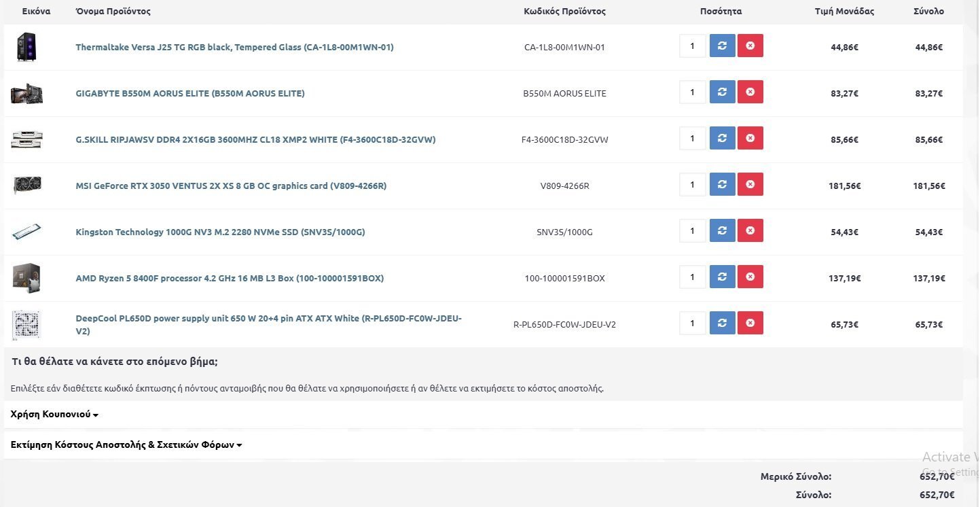Click the Ποσότητα column header
The image size is (980, 507).
pyautogui.click(x=721, y=12)
